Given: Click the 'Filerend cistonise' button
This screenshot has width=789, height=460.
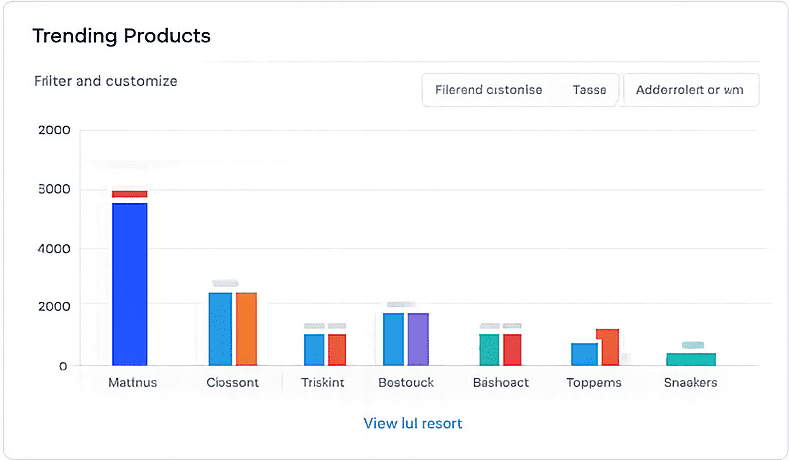Looking at the screenshot, I should 489,90.
